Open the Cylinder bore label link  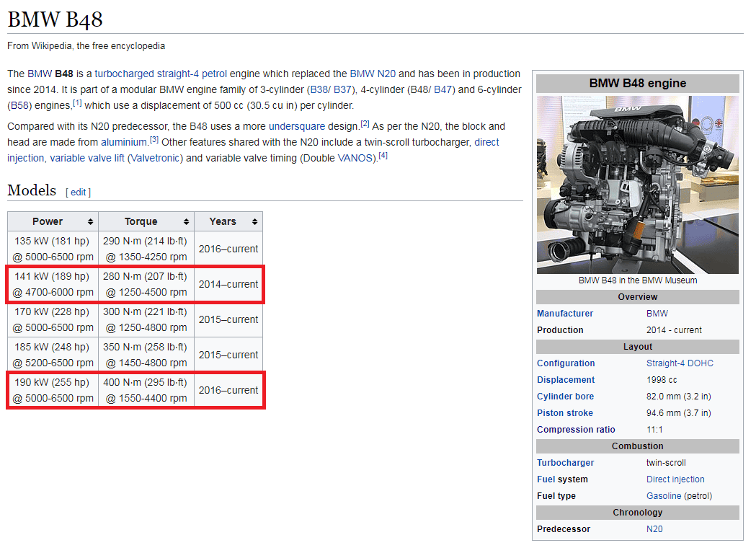pyautogui.click(x=566, y=397)
